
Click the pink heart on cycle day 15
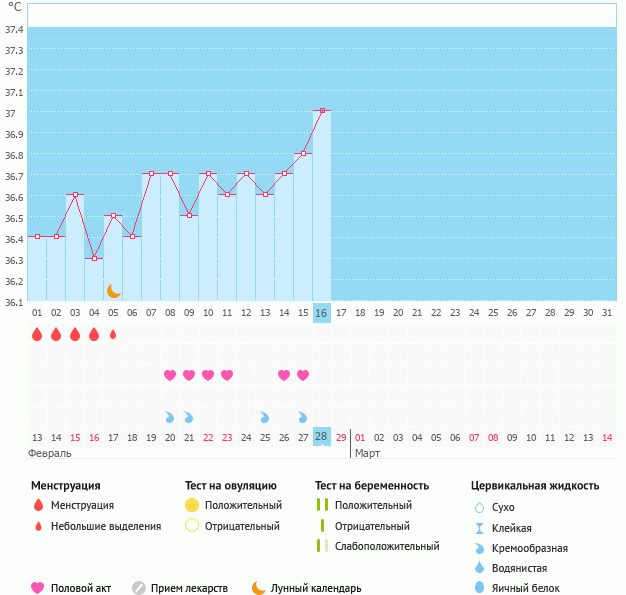tap(303, 375)
